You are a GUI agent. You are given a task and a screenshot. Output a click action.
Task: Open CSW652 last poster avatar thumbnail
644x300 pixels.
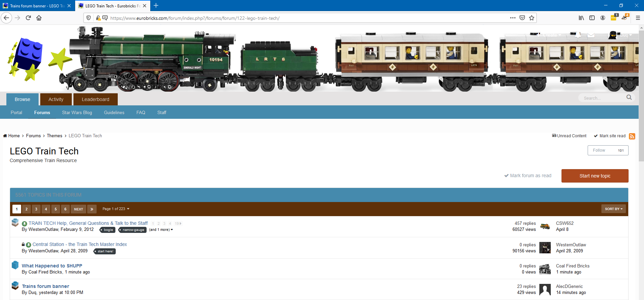click(x=545, y=227)
